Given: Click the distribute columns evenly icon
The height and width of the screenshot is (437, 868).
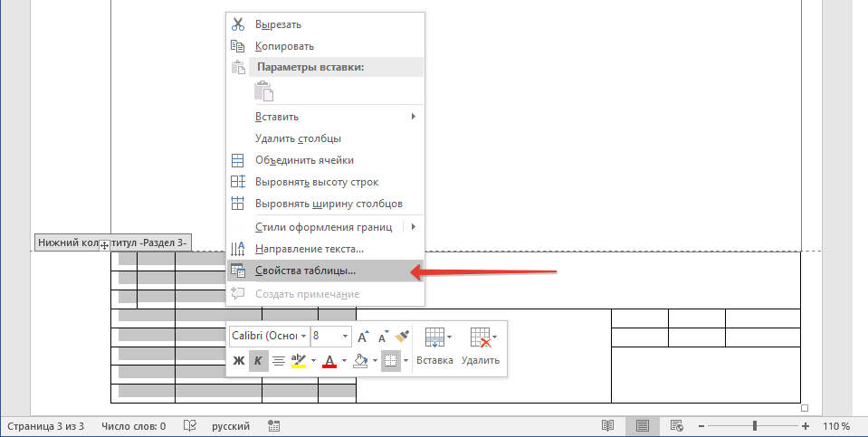Looking at the screenshot, I should pos(237,203).
